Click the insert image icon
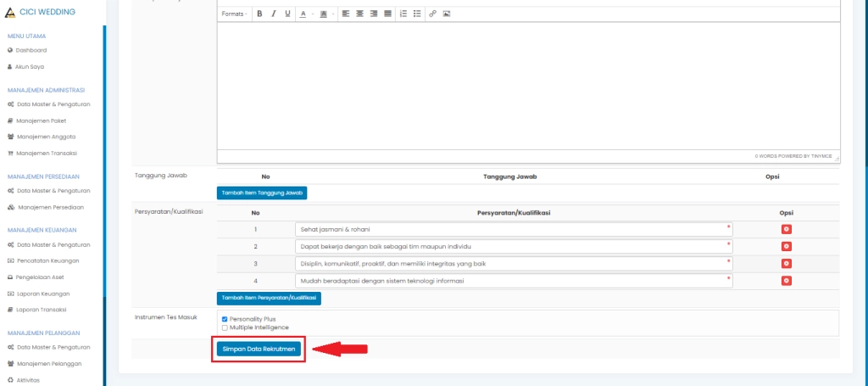Screen dimensions: 868x386 (447, 14)
